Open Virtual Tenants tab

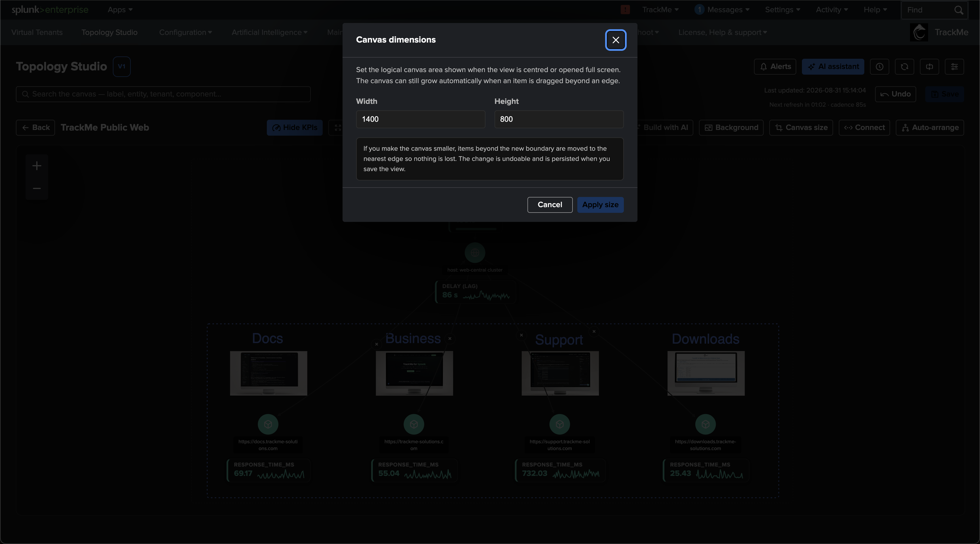point(37,32)
